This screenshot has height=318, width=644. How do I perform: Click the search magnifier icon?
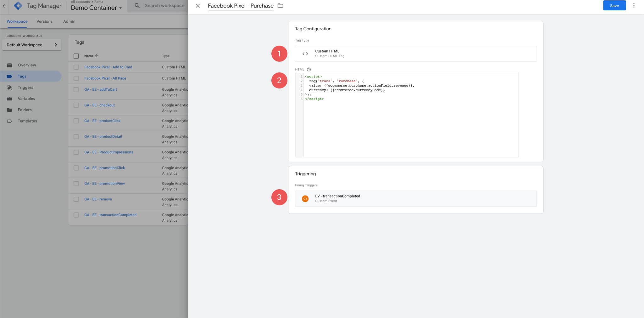(137, 6)
